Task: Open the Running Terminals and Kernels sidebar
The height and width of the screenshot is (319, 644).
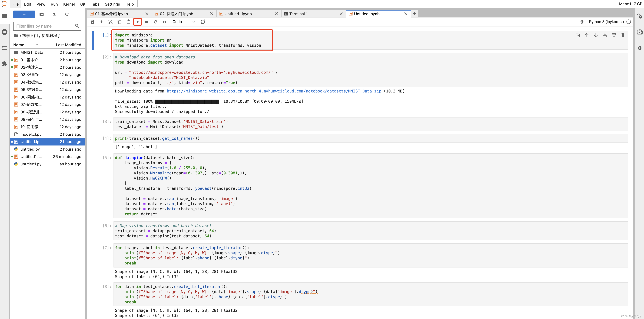Action: tap(5, 32)
